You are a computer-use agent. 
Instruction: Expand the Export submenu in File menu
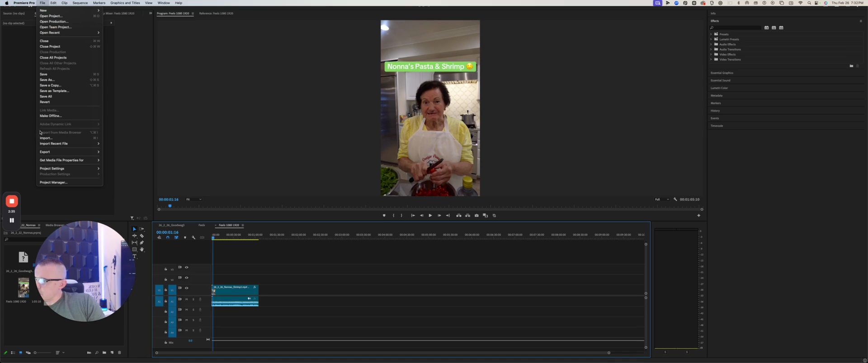[69, 152]
